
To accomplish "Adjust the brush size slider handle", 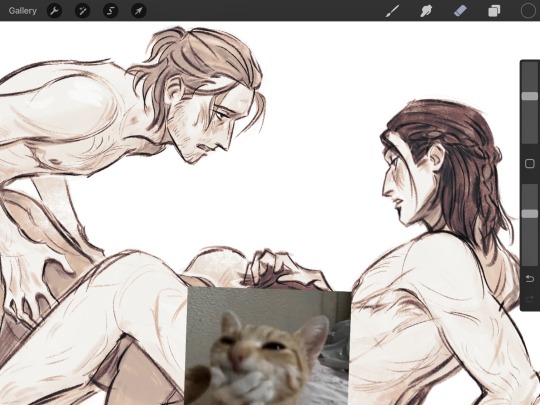I will 530,96.
